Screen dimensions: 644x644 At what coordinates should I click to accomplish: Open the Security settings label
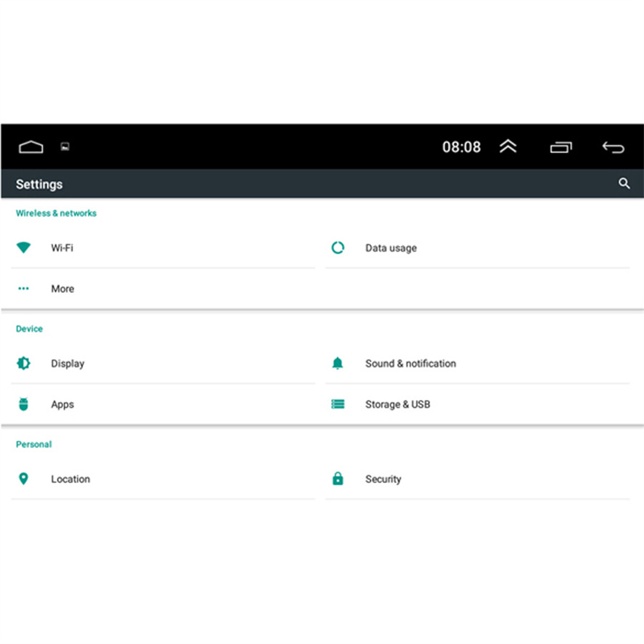tap(383, 479)
